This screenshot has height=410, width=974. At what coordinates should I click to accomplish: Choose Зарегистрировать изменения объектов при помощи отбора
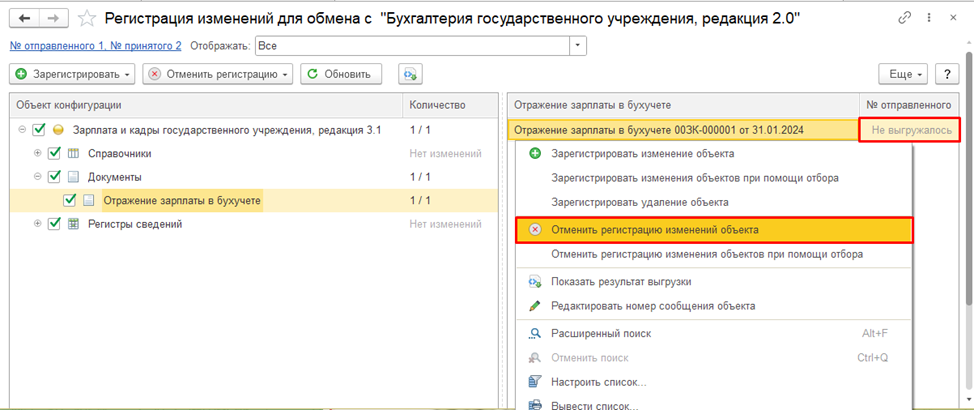[714, 178]
